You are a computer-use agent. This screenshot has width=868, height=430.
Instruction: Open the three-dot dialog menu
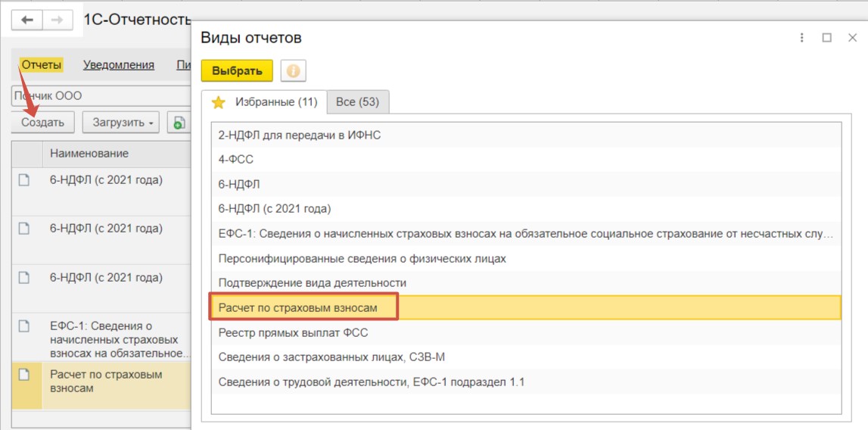802,38
